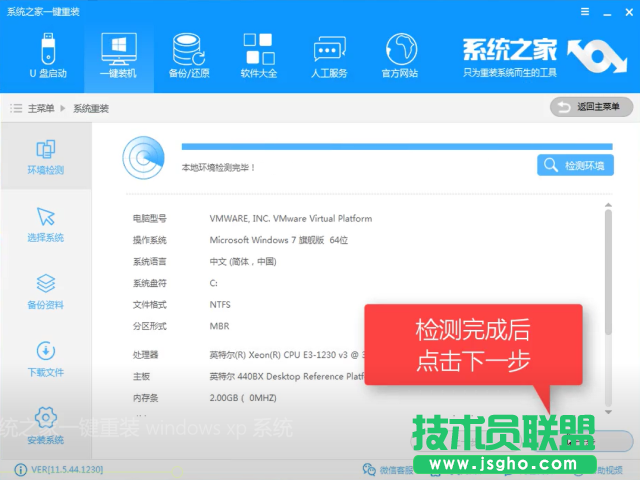Click the 环境检测 step in sidebar

(x=46, y=158)
